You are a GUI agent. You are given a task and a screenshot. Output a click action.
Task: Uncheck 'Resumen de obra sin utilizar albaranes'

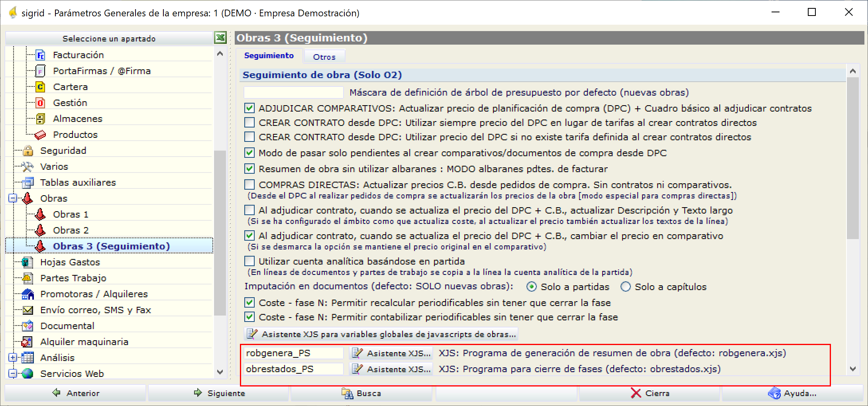(x=249, y=169)
